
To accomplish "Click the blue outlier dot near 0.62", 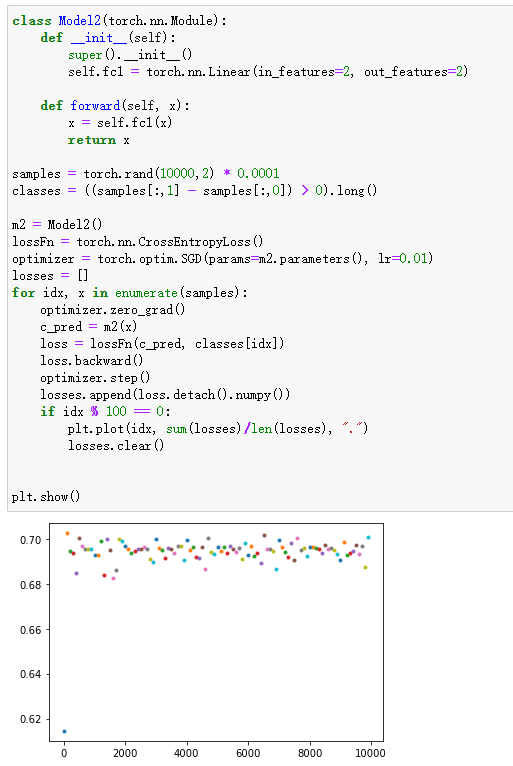I will point(64,731).
